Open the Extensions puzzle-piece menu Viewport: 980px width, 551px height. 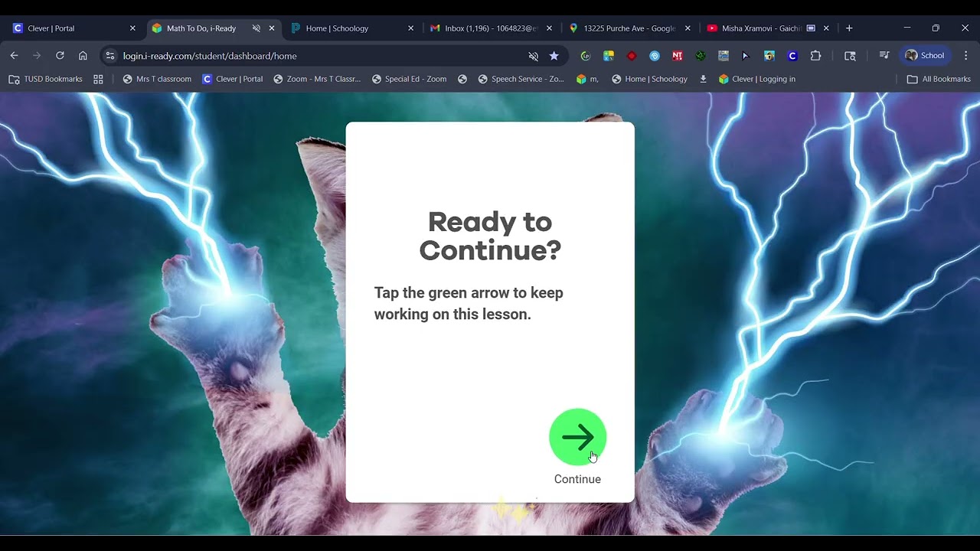tap(815, 56)
